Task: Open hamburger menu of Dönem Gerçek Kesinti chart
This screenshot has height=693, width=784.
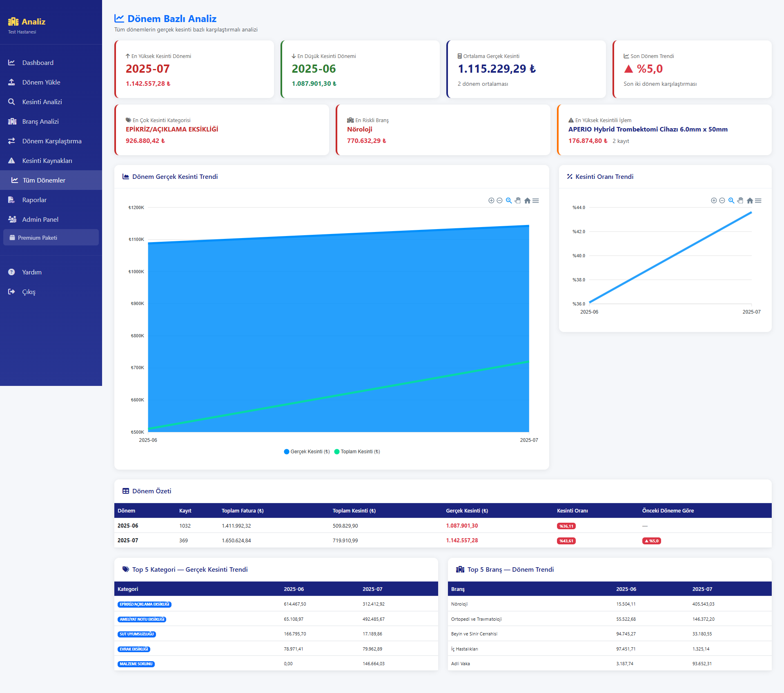Action: [x=536, y=201]
